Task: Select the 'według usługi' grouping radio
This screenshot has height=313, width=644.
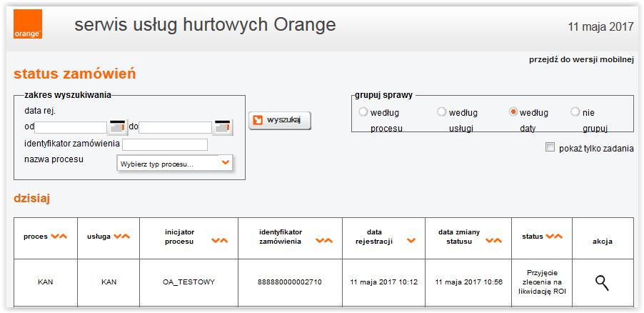Action: (x=441, y=112)
